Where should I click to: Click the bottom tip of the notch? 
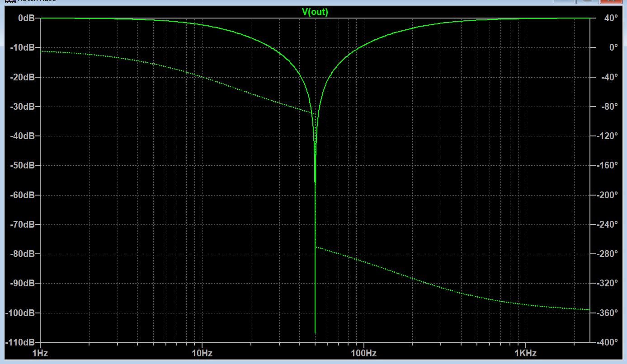[x=315, y=333]
